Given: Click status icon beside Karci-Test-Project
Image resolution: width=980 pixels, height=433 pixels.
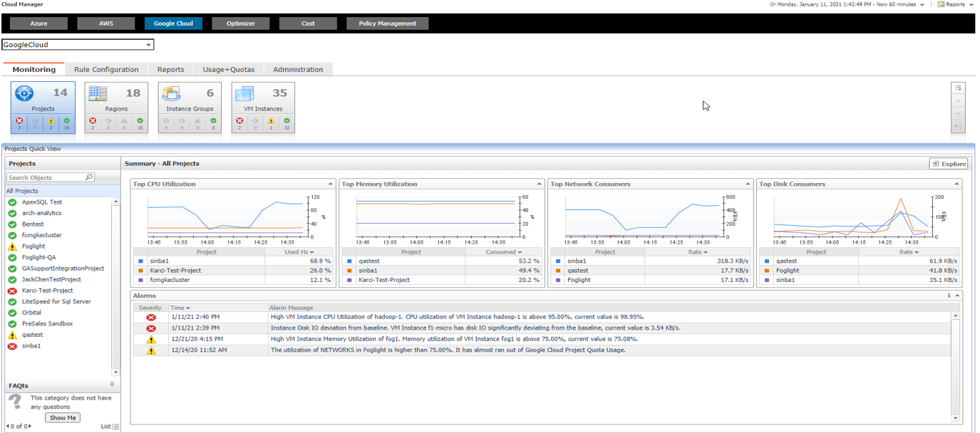Looking at the screenshot, I should click(12, 291).
